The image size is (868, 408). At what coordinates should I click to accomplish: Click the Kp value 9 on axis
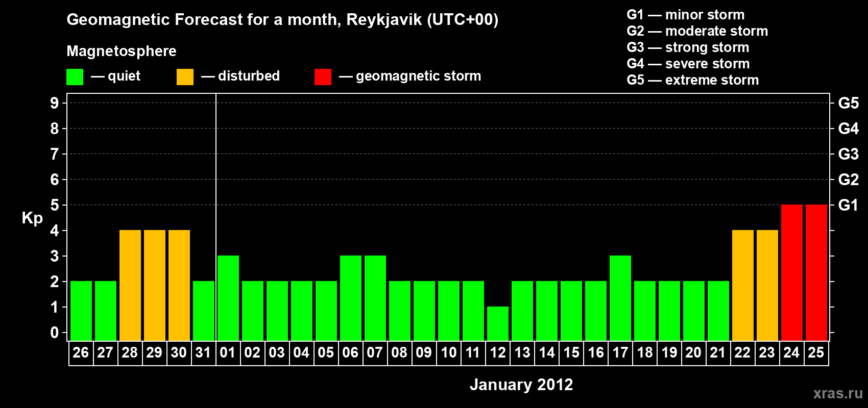(x=55, y=103)
